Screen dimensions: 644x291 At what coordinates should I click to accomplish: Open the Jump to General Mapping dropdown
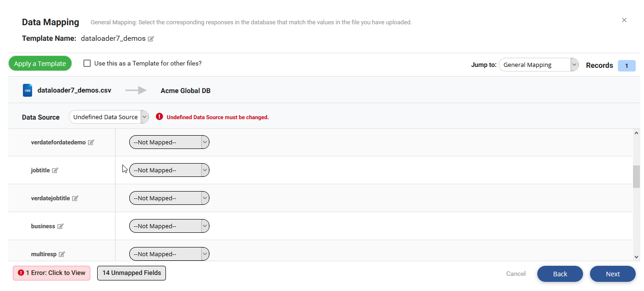[x=538, y=65]
